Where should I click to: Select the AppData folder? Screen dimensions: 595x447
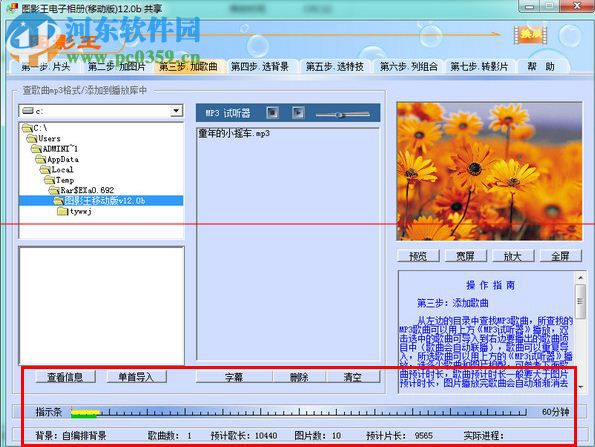(57, 159)
